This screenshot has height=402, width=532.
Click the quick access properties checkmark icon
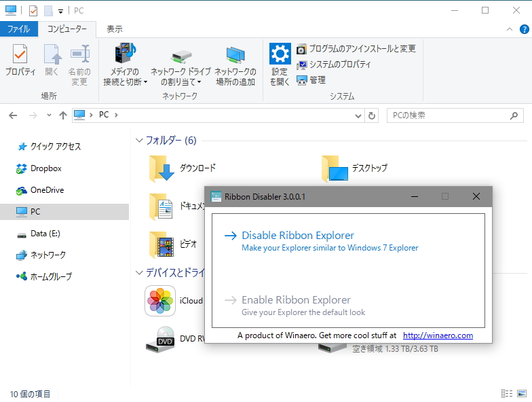pos(33,11)
